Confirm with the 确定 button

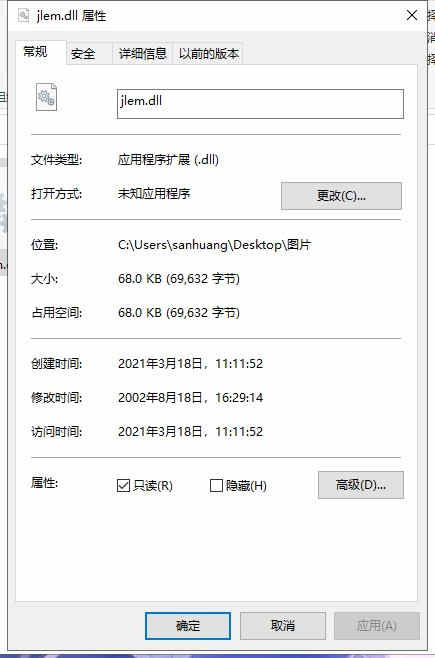(x=188, y=626)
